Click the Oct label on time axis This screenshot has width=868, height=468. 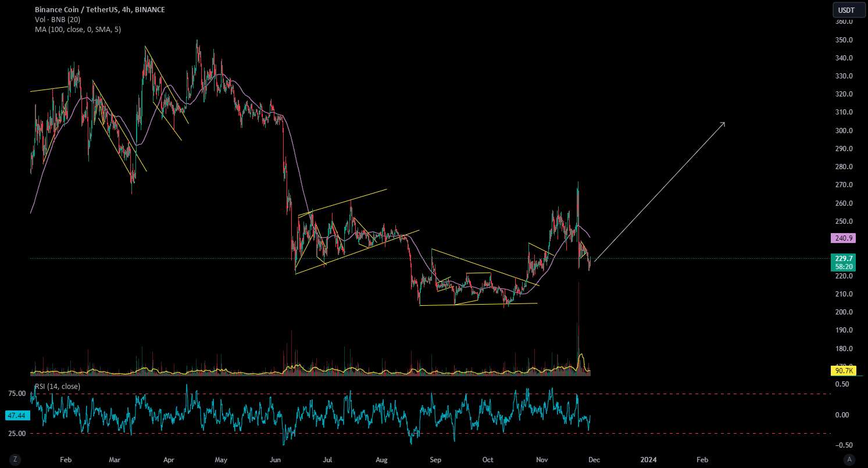pos(488,459)
